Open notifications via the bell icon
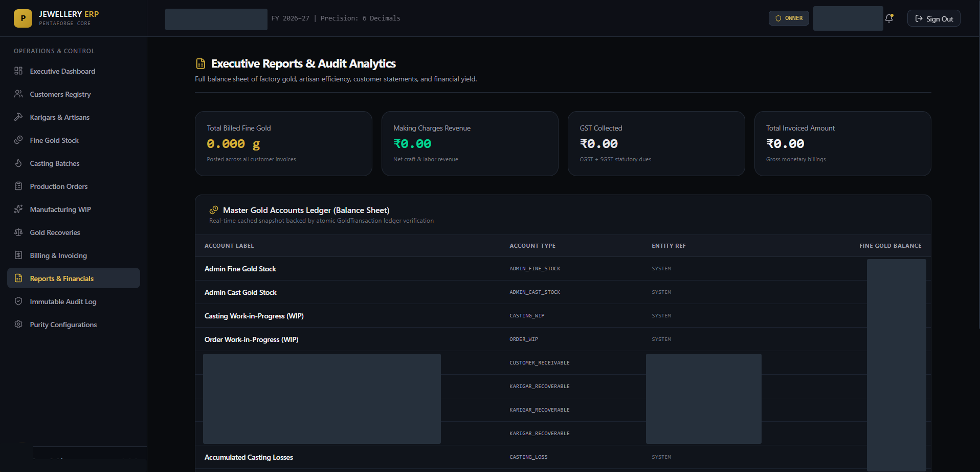Viewport: 980px width, 472px height. coord(889,18)
